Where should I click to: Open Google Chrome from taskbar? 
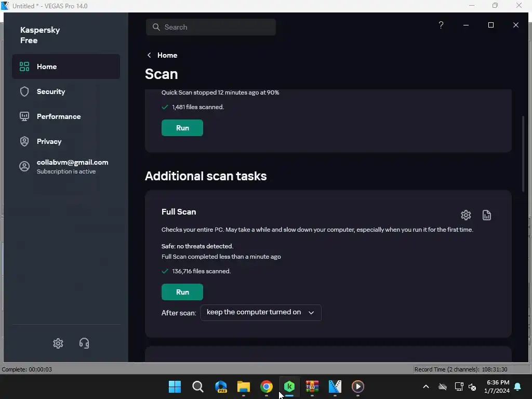tap(267, 387)
